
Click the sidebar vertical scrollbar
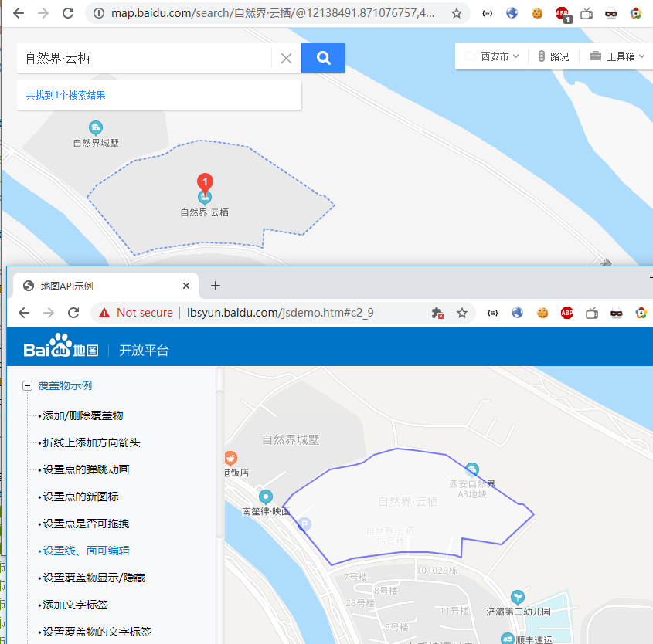(x=219, y=464)
